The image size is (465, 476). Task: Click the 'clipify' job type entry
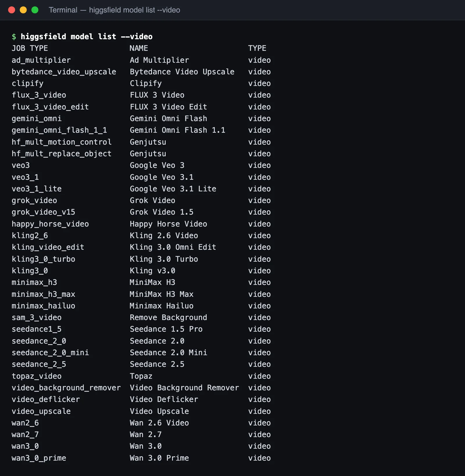coord(28,83)
